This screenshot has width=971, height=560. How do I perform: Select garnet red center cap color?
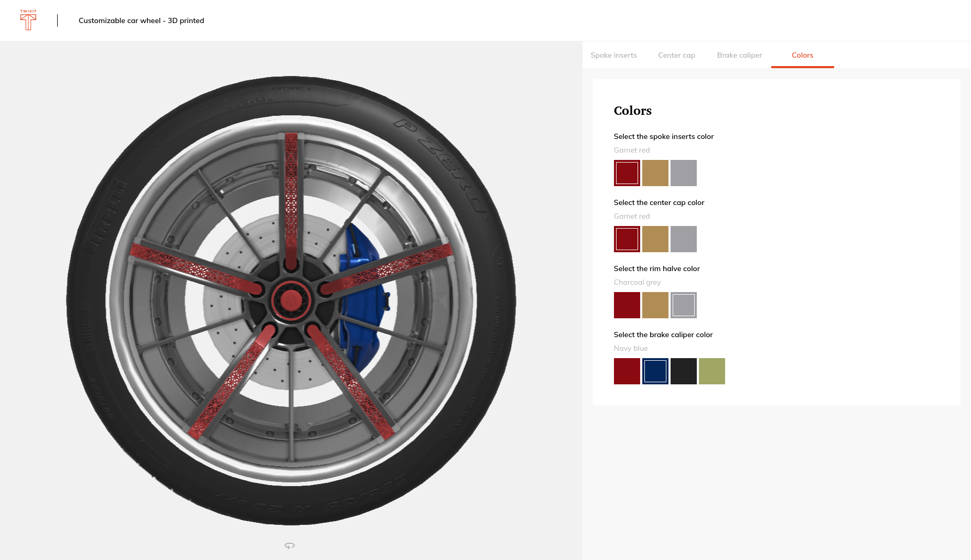click(627, 239)
